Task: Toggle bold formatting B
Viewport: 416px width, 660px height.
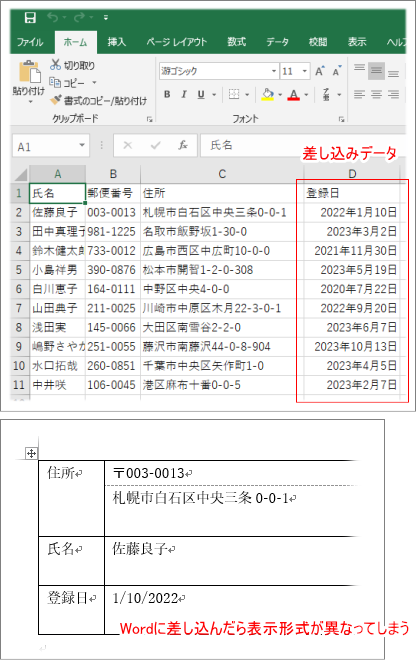Action: pyautogui.click(x=167, y=94)
